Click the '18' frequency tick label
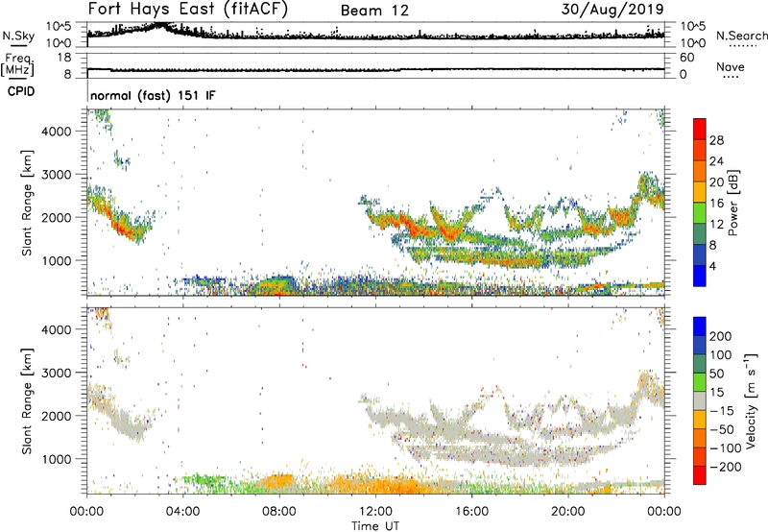Screen dimensions: 768x532 coord(64,58)
